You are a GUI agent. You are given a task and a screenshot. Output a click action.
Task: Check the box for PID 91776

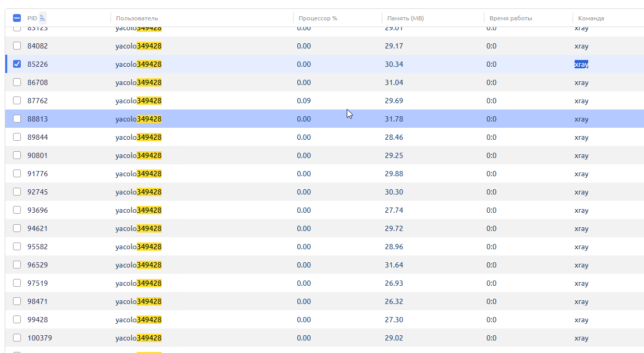point(17,174)
